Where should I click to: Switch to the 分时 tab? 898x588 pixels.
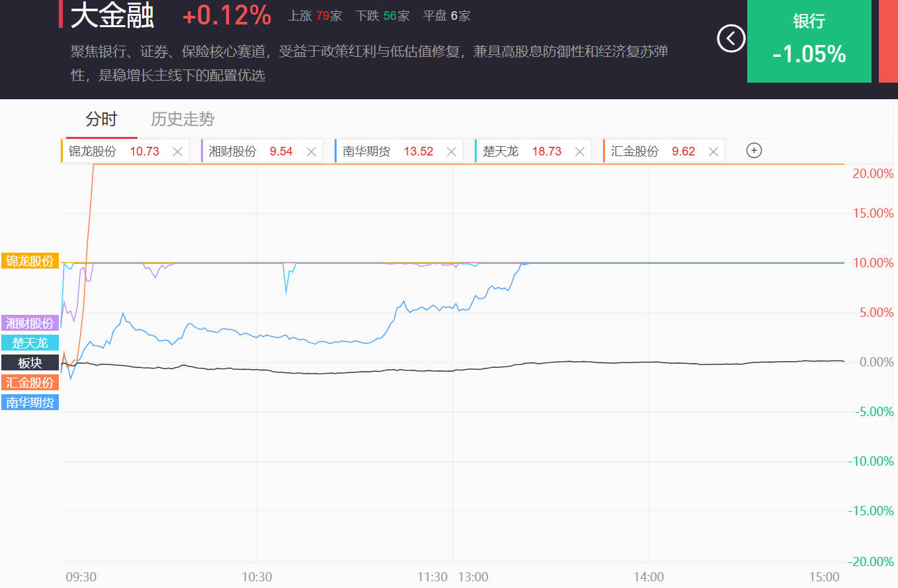tap(101, 119)
